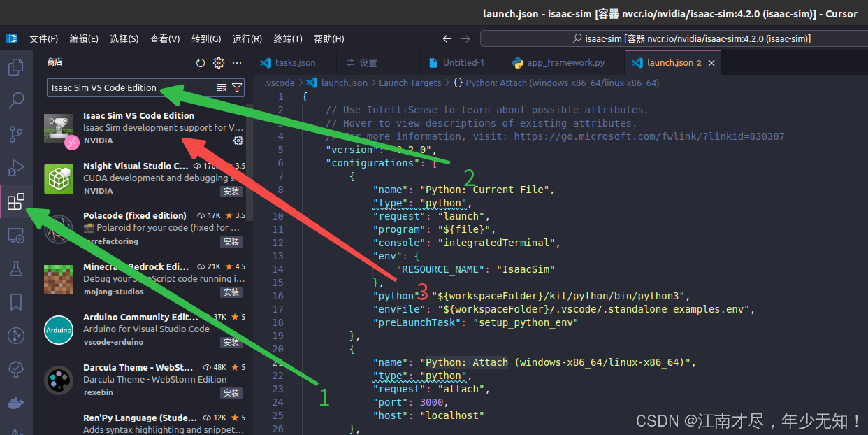Click the Arduino extension logo

tap(59, 330)
